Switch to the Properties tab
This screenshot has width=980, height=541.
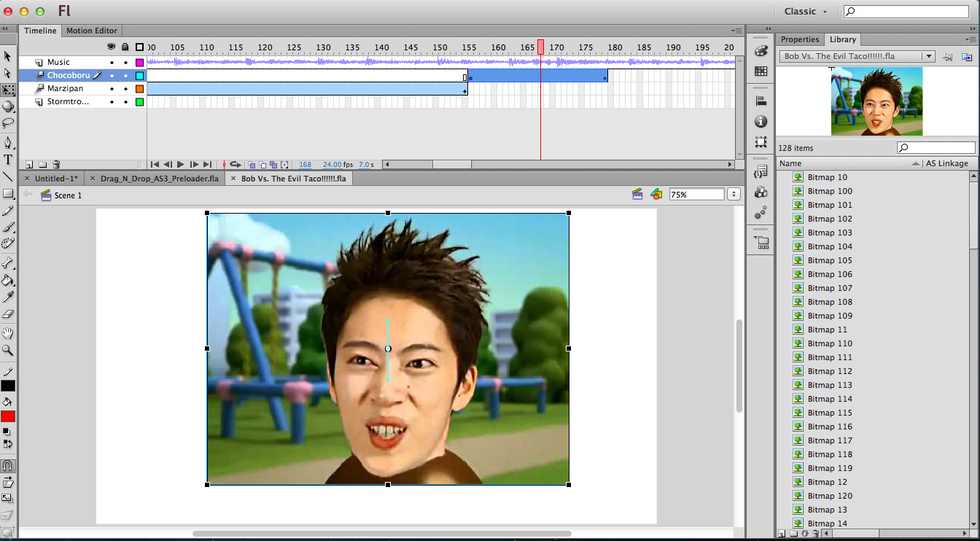coord(800,39)
